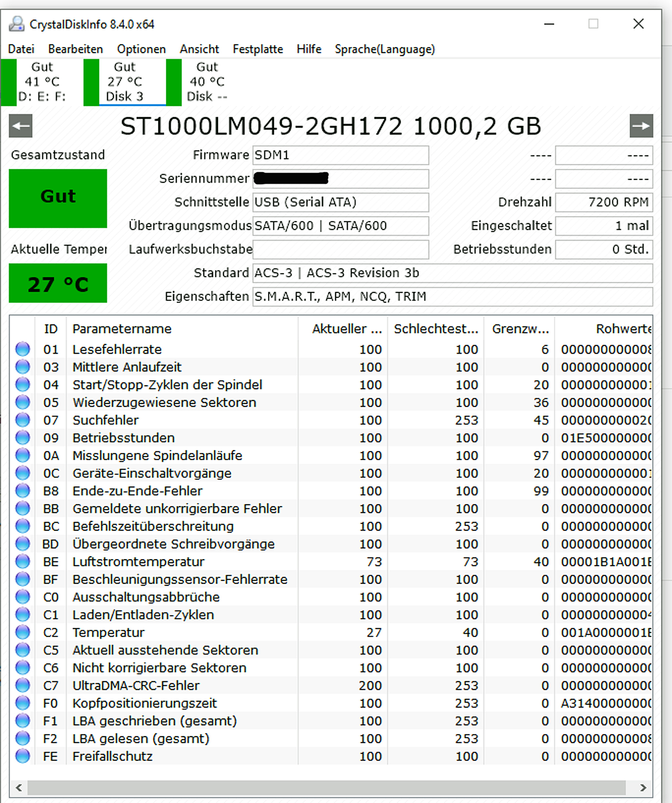The height and width of the screenshot is (803, 672).
Task: Click the previous disk left arrow button
Action: click(x=21, y=126)
